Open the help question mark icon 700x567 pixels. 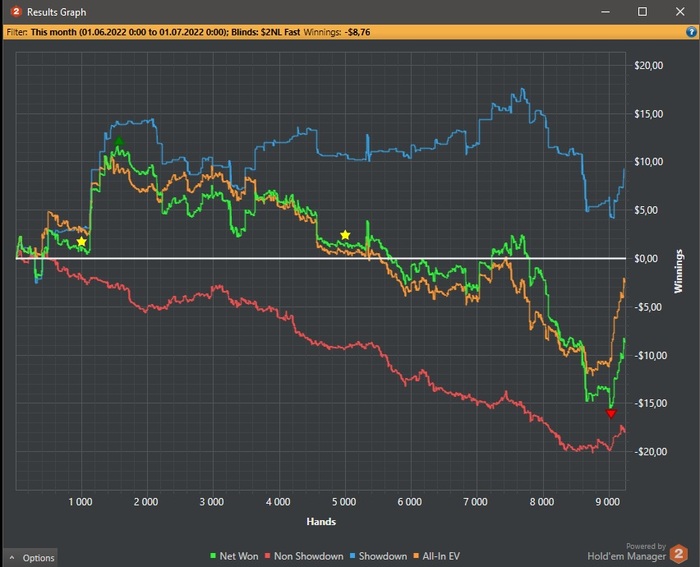(x=691, y=32)
